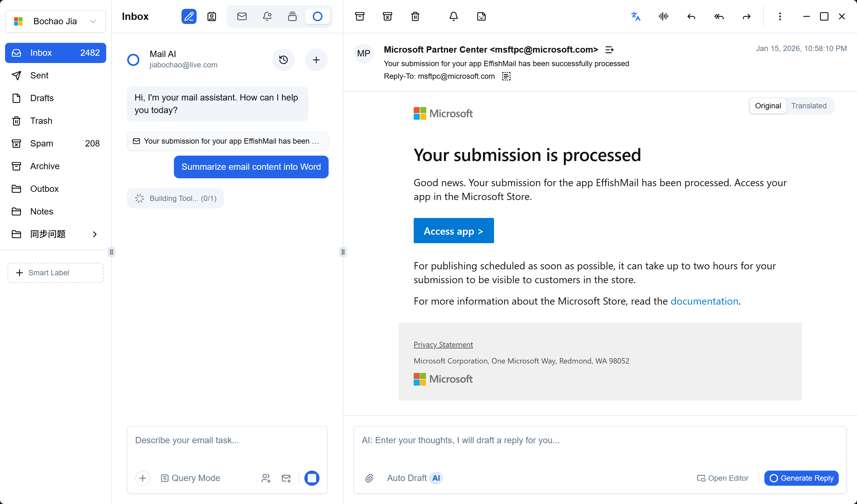
Task: Click the Generate Reply button
Action: (x=801, y=478)
